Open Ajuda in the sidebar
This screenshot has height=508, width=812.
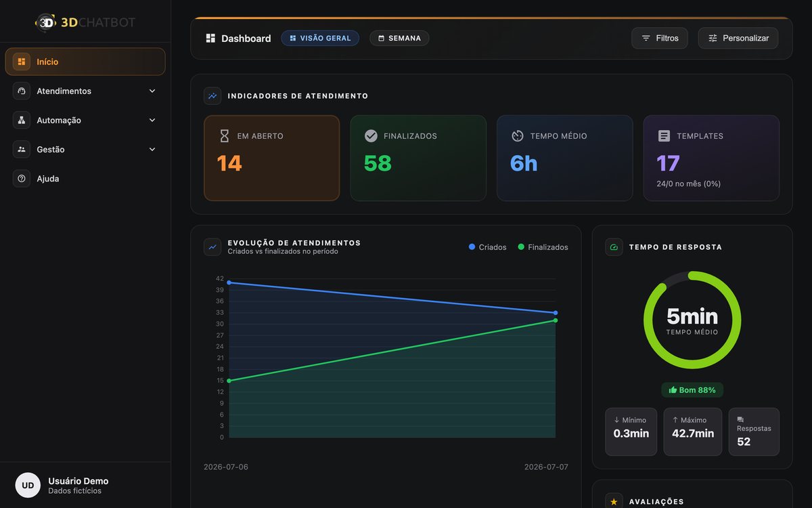click(85, 178)
